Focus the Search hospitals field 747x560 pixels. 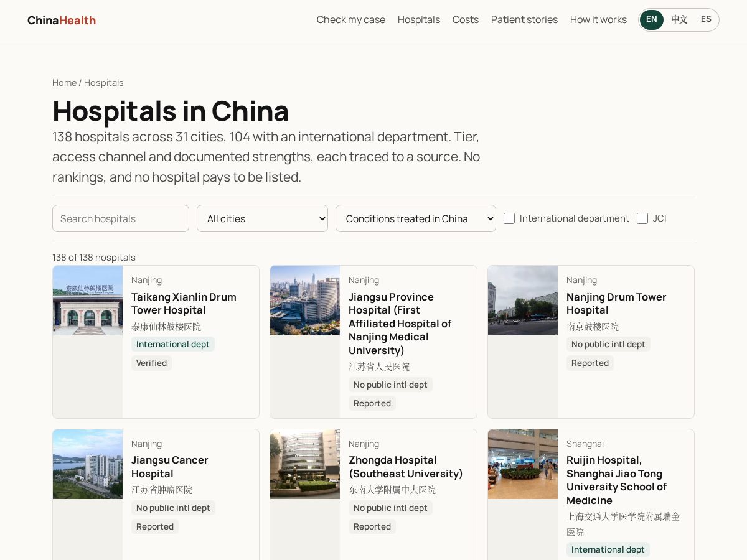(x=121, y=218)
